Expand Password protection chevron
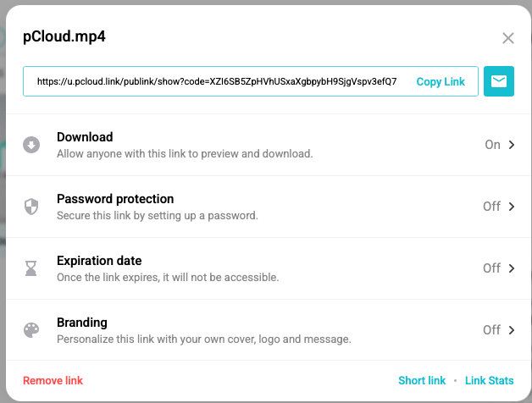 [512, 207]
